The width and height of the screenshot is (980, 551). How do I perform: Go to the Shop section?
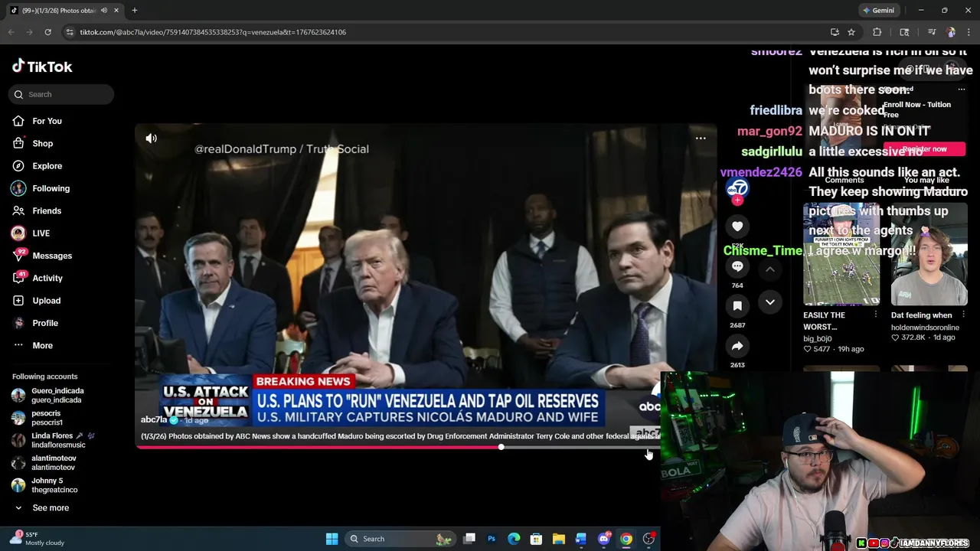[42, 143]
